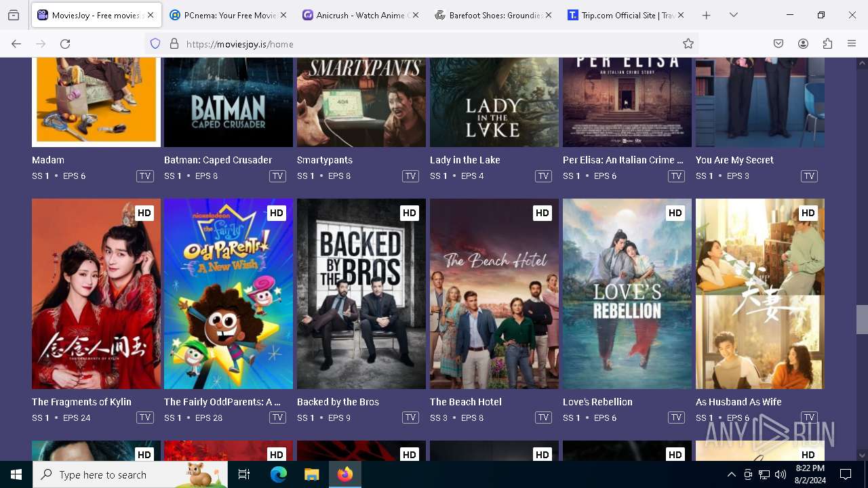
Task: Bookmark this page with the star icon
Action: point(688,43)
